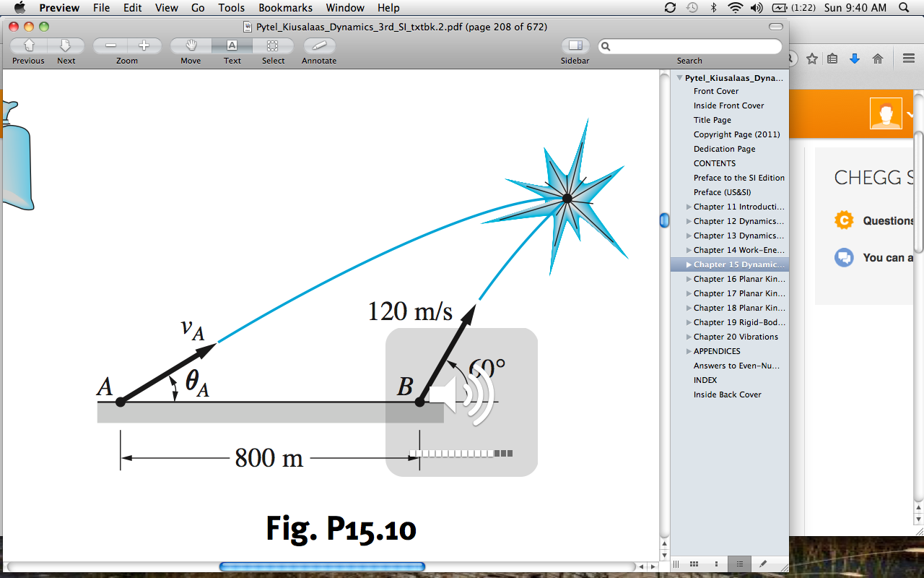Image resolution: width=924 pixels, height=578 pixels.
Task: Advance to the next page with Next arrow
Action: 66,46
